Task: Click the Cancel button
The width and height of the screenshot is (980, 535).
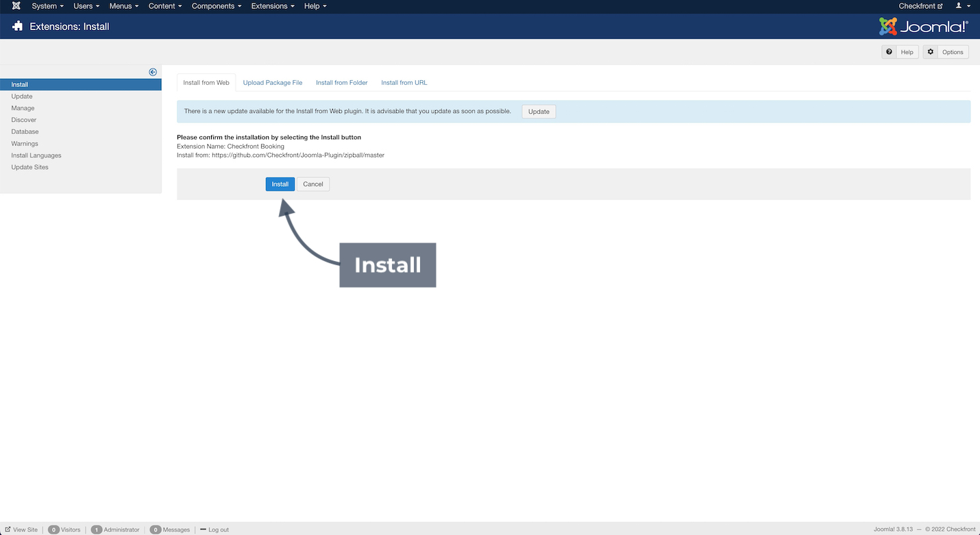Action: (x=313, y=184)
